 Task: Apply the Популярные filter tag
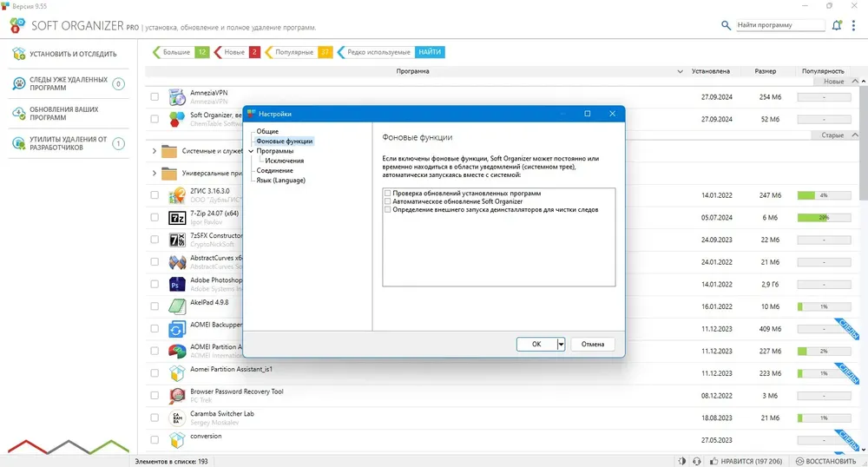(x=299, y=52)
